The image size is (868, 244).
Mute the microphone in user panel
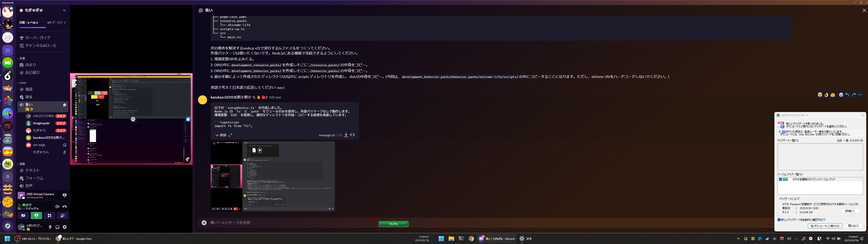tap(50, 227)
